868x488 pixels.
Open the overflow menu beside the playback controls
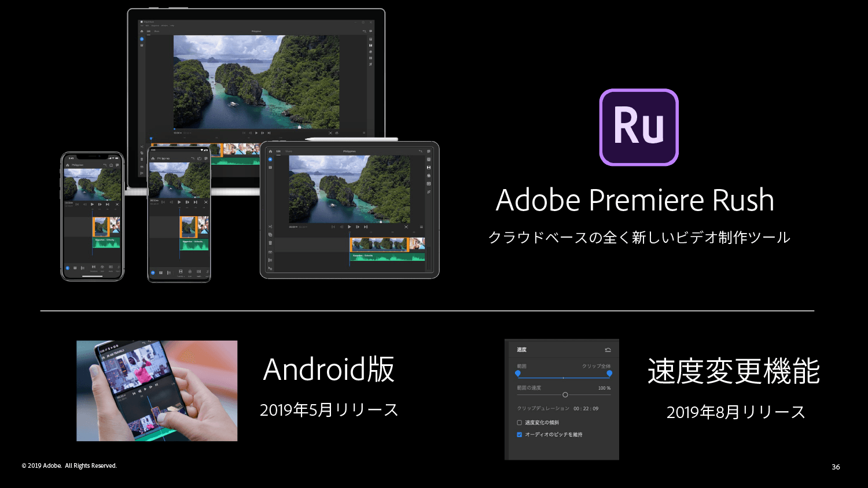pyautogui.click(x=421, y=227)
